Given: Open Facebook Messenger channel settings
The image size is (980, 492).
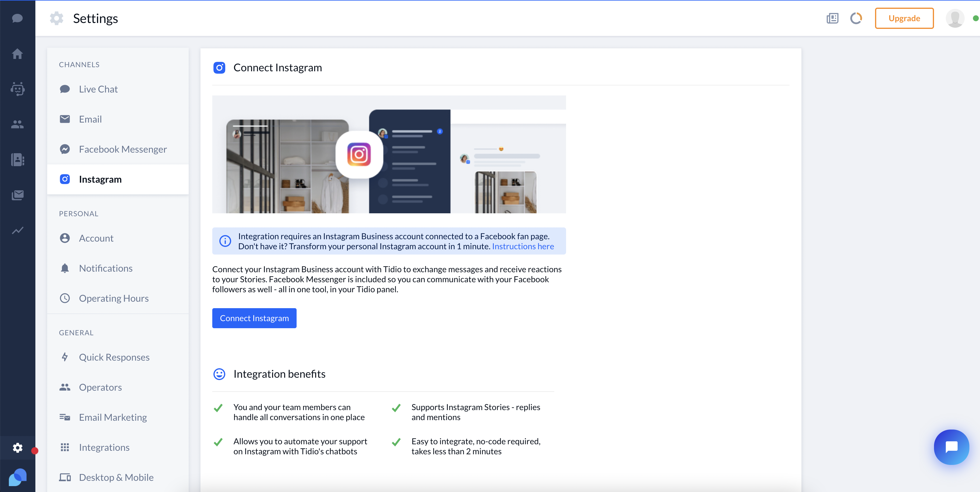Looking at the screenshot, I should [x=118, y=149].
